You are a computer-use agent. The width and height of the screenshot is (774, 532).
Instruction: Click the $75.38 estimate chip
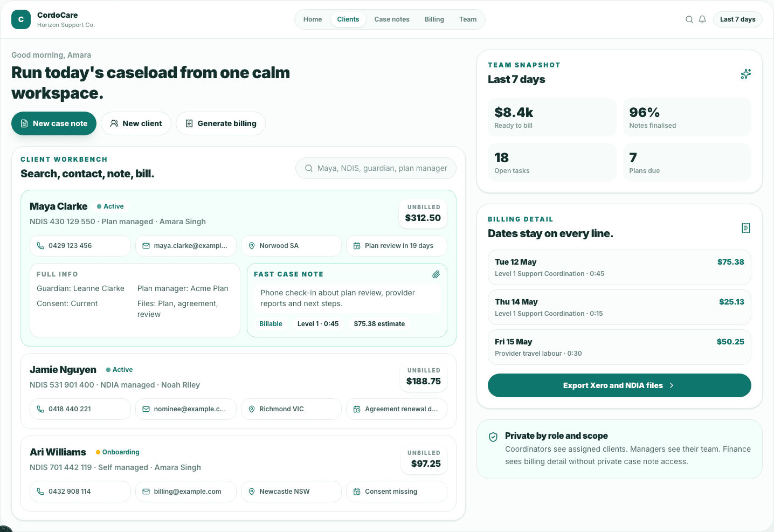point(379,324)
